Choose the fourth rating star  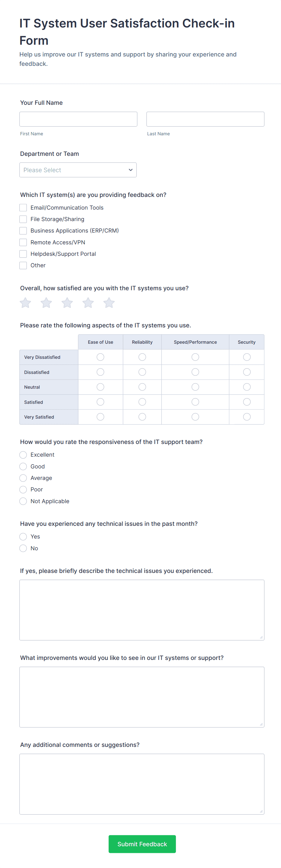pyautogui.click(x=88, y=303)
